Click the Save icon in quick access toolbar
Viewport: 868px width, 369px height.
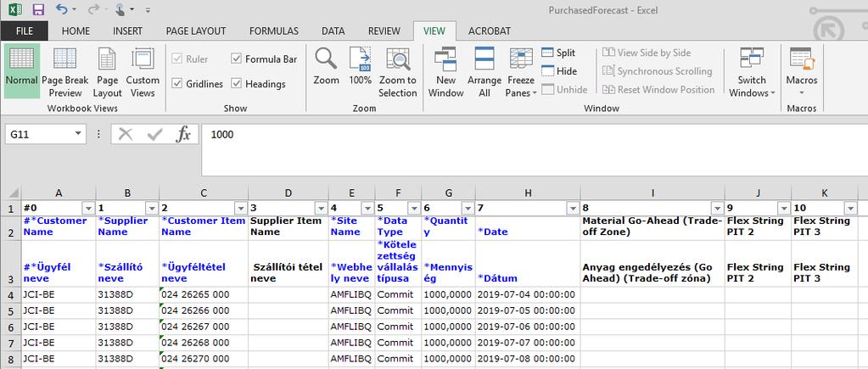tap(38, 9)
